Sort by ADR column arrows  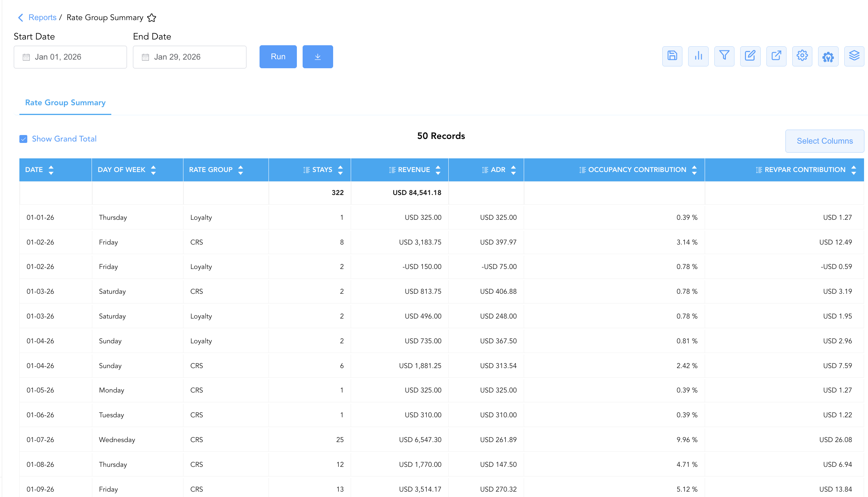click(x=513, y=170)
